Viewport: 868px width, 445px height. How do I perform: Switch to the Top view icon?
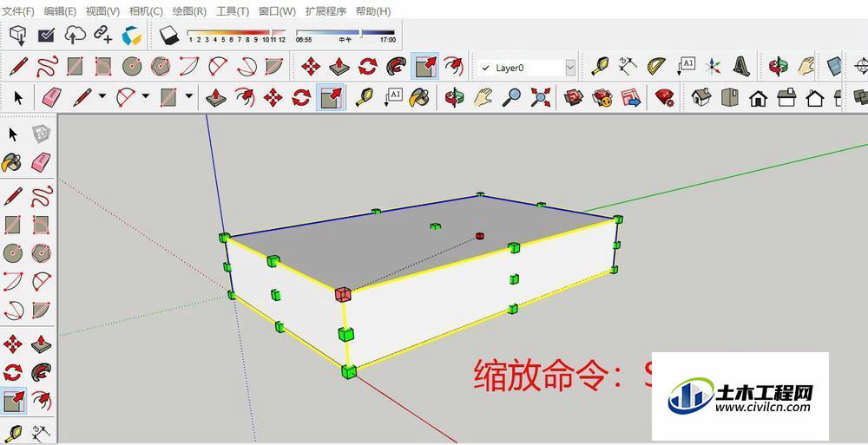pos(730,98)
